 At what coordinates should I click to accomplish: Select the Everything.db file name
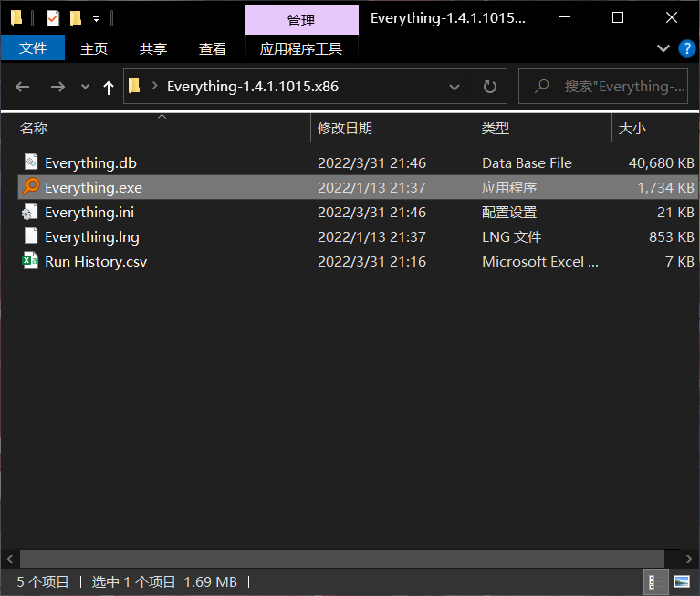click(x=90, y=163)
